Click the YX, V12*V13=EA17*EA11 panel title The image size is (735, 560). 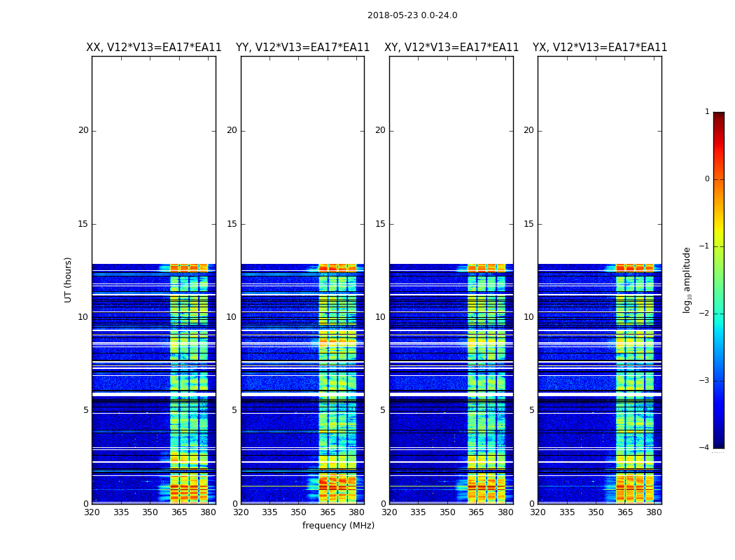click(600, 48)
